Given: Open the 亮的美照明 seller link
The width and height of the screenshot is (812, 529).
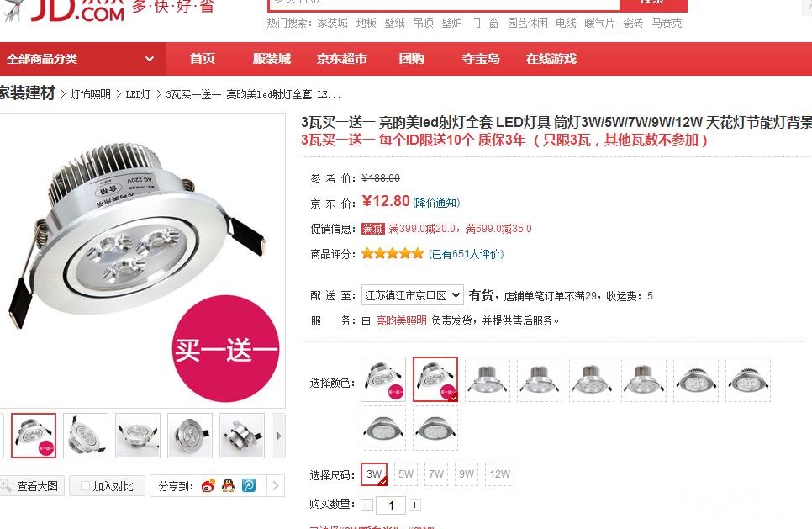Looking at the screenshot, I should tap(401, 320).
